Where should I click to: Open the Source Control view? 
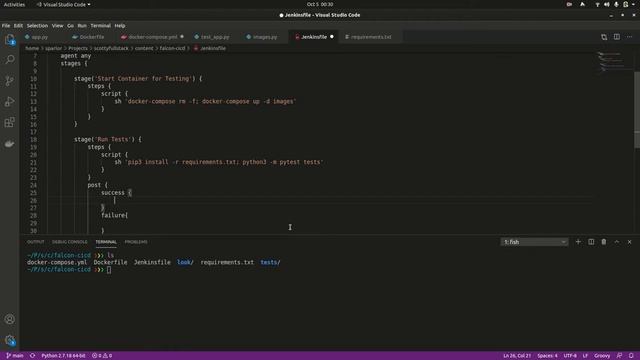(x=9, y=81)
